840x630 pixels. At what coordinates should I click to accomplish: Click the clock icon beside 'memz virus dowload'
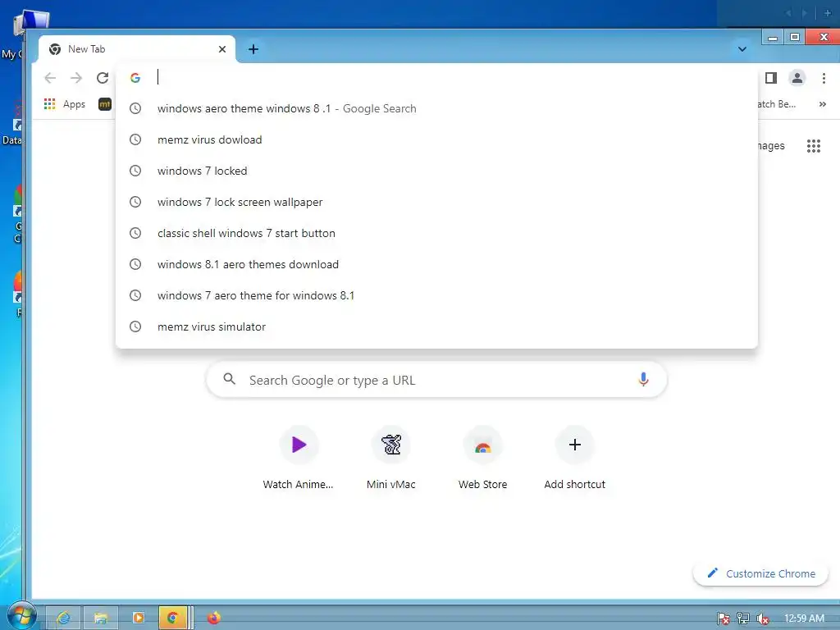coord(135,139)
